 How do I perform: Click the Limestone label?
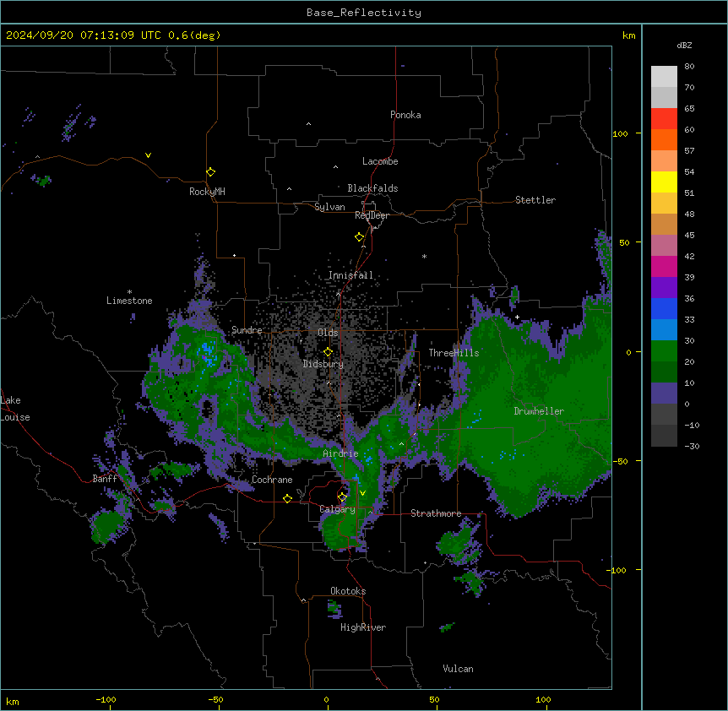pyautogui.click(x=129, y=301)
